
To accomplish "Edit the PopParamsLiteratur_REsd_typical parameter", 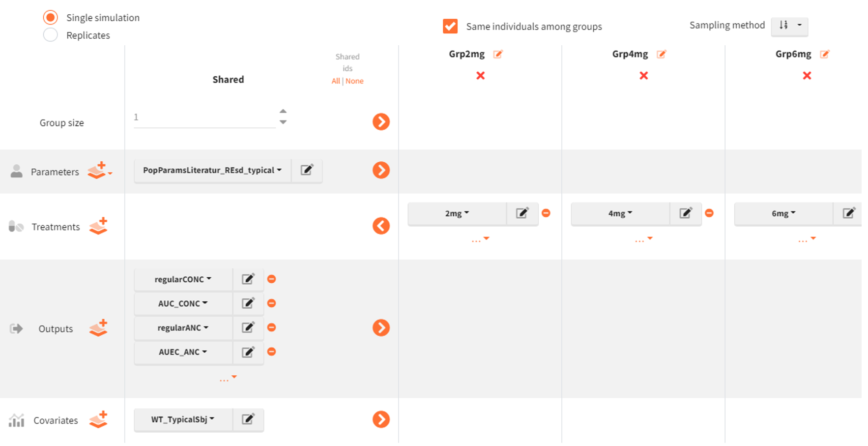I will [x=307, y=170].
